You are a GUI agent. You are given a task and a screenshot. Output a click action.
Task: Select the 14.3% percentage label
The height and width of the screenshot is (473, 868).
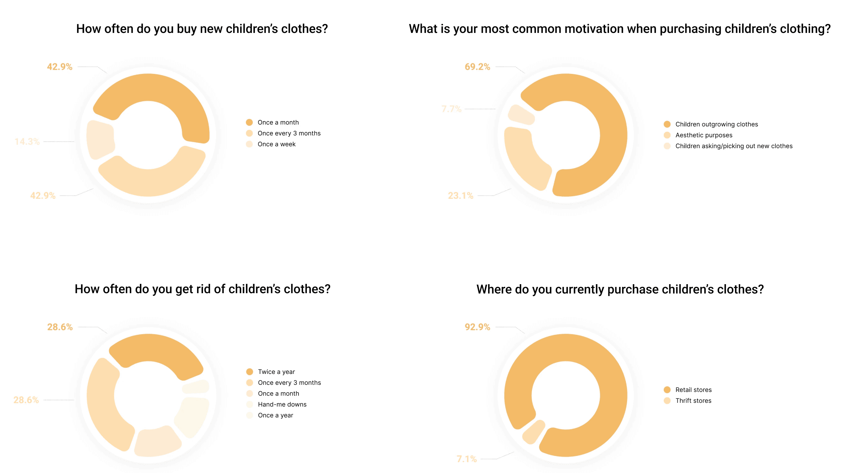tap(27, 141)
